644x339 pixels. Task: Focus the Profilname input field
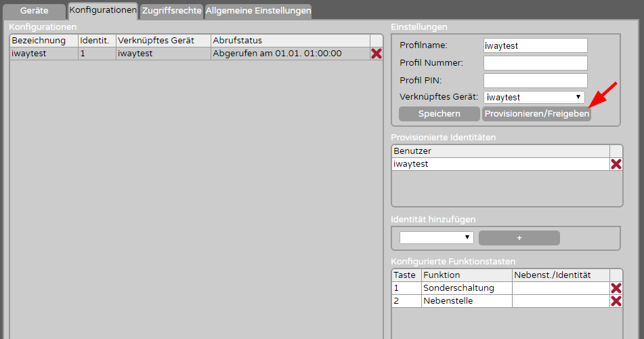click(536, 45)
